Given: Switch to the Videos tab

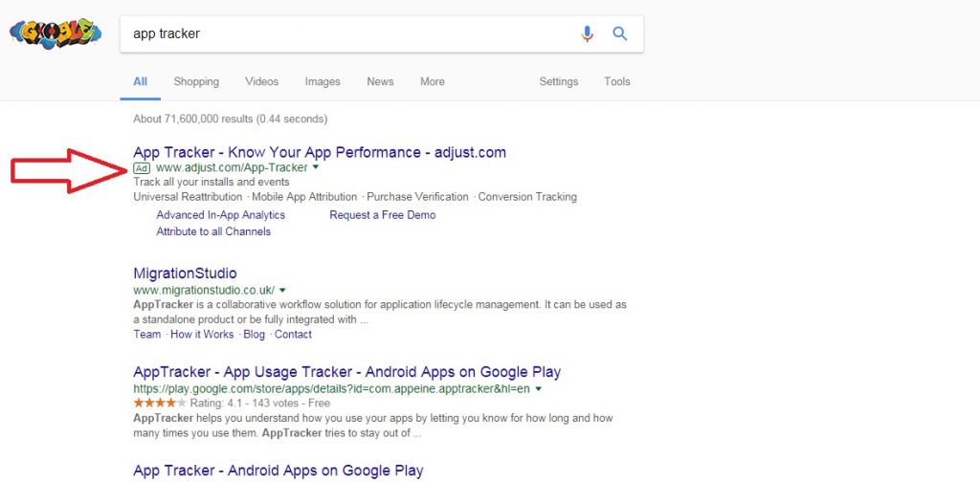Looking at the screenshot, I should (261, 81).
